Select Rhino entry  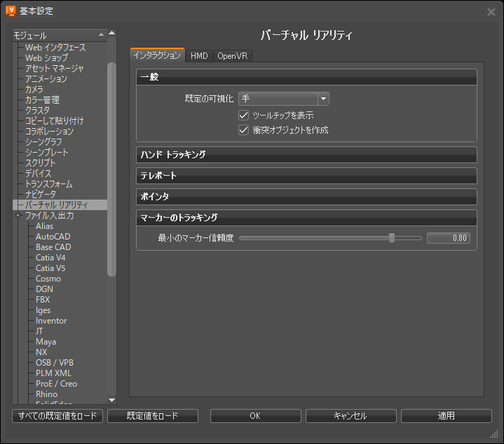coord(46,394)
